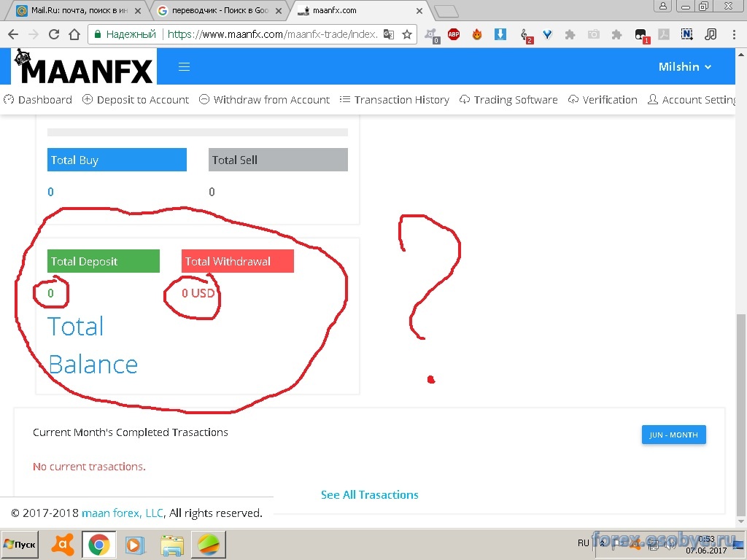Follow the maan forex, LLC footer link
The width and height of the screenshot is (747, 560).
[x=123, y=513]
